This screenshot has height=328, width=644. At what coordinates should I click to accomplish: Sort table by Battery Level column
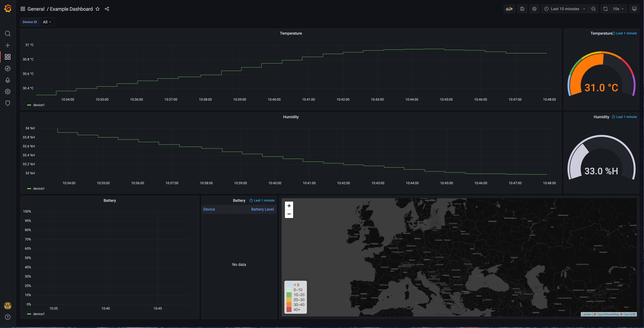(x=263, y=209)
